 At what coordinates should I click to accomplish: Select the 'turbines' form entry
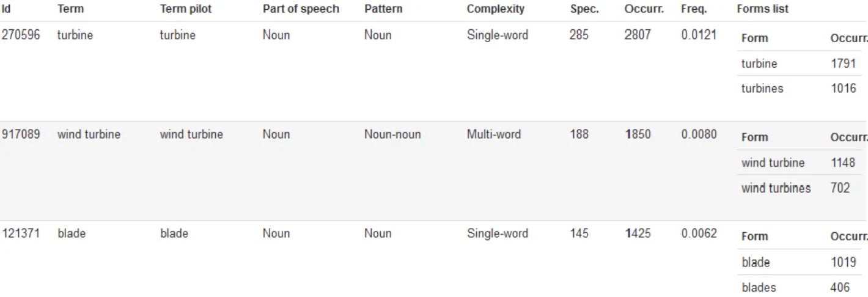762,89
